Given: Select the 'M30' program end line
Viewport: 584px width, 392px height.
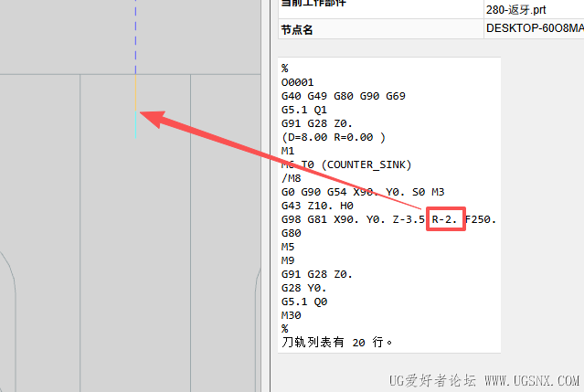Looking at the screenshot, I should pyautogui.click(x=292, y=315).
